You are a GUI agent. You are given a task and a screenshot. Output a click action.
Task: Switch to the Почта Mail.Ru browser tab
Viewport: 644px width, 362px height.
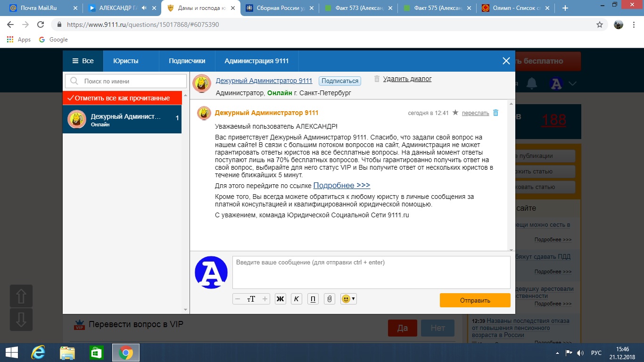43,8
